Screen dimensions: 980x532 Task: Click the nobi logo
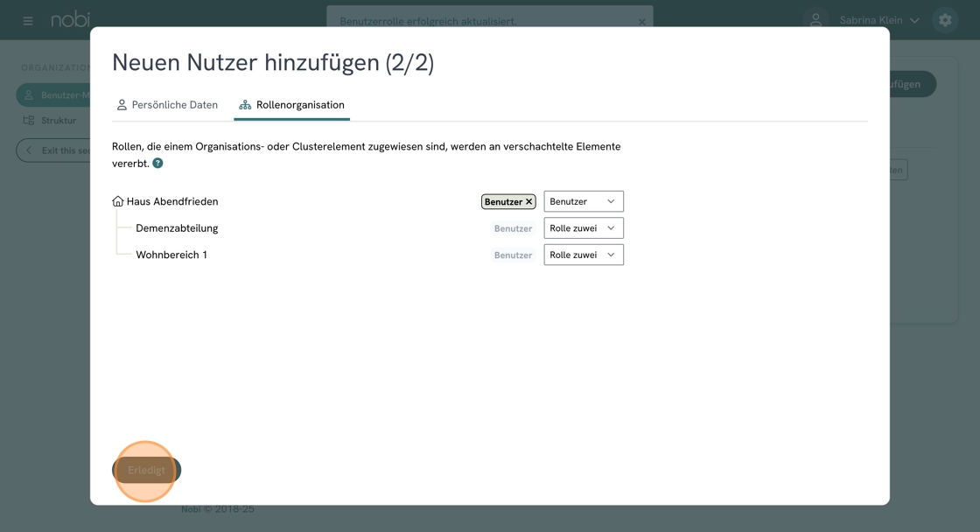click(x=70, y=19)
